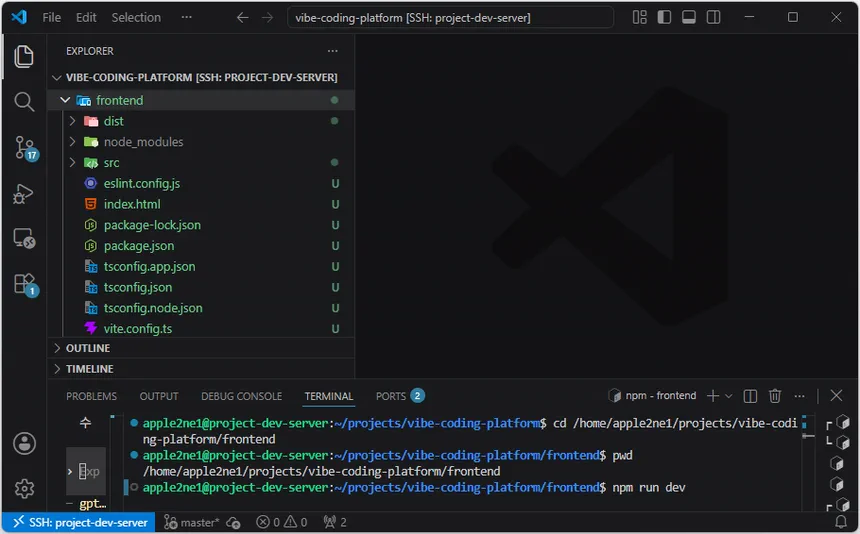Screen dimensions: 860x534
Task: Toggle the secondary side bar
Action: tap(714, 18)
